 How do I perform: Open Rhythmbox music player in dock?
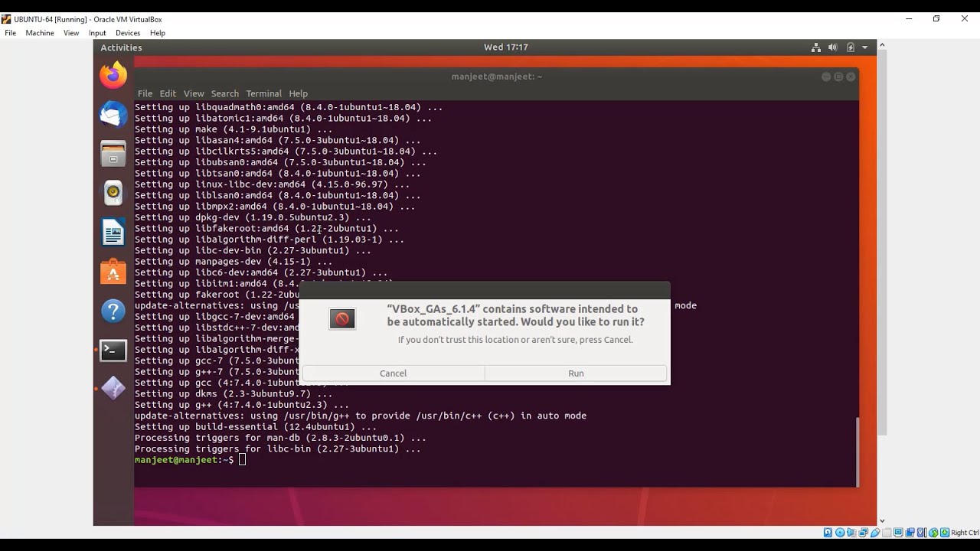(113, 193)
